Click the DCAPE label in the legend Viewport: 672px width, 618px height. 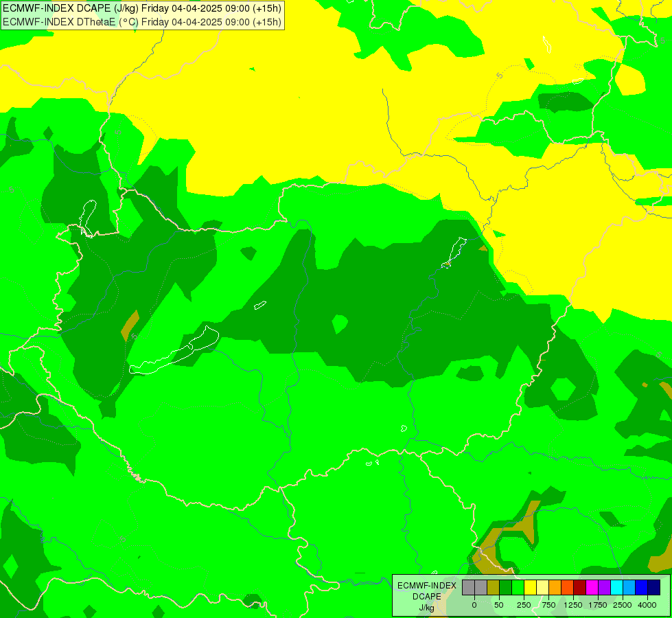[x=427, y=597]
